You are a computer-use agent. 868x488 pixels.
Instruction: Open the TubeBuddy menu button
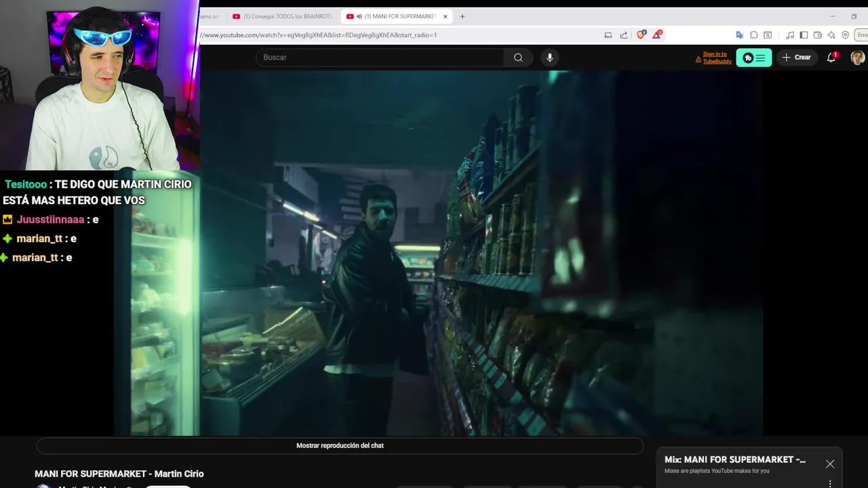[x=754, y=58]
